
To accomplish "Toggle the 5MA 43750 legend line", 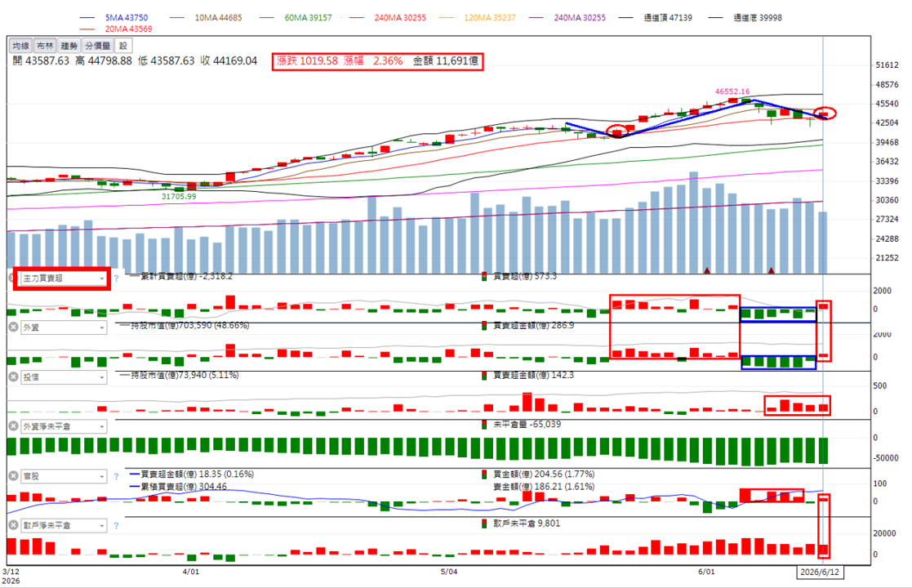I will [x=113, y=17].
